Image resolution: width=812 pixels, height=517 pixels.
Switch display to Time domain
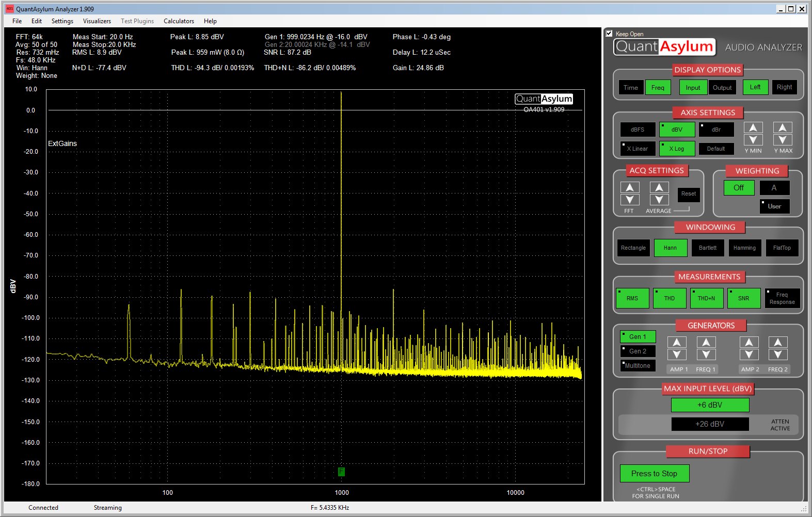(x=631, y=88)
